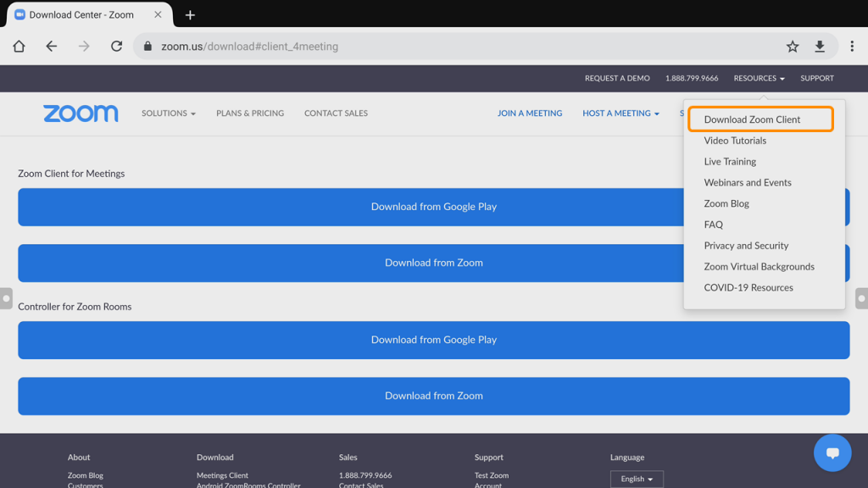Click the right carousel arrow

point(861,297)
